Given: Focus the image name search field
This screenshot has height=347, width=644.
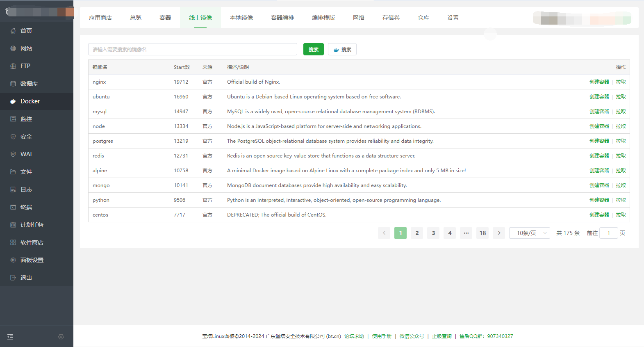Looking at the screenshot, I should 192,49.
